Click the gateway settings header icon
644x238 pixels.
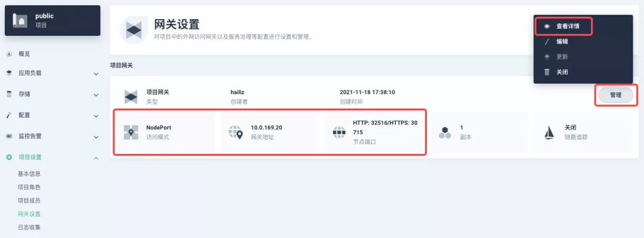[x=134, y=30]
